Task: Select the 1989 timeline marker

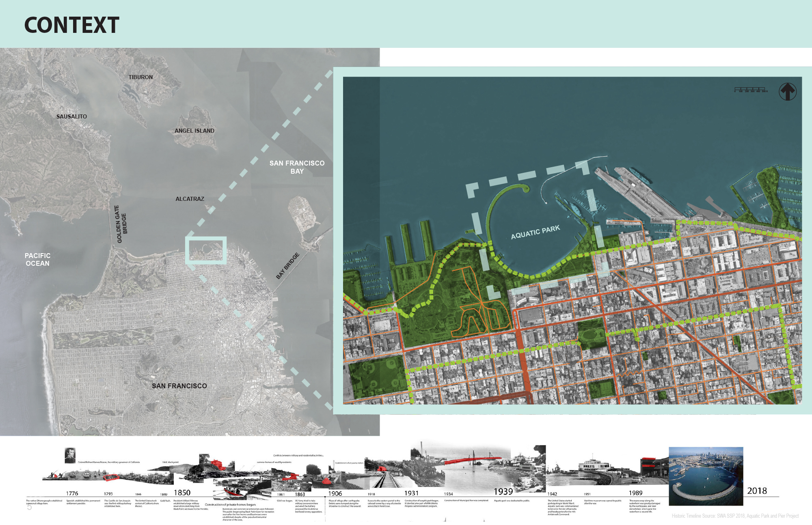Action: [635, 493]
